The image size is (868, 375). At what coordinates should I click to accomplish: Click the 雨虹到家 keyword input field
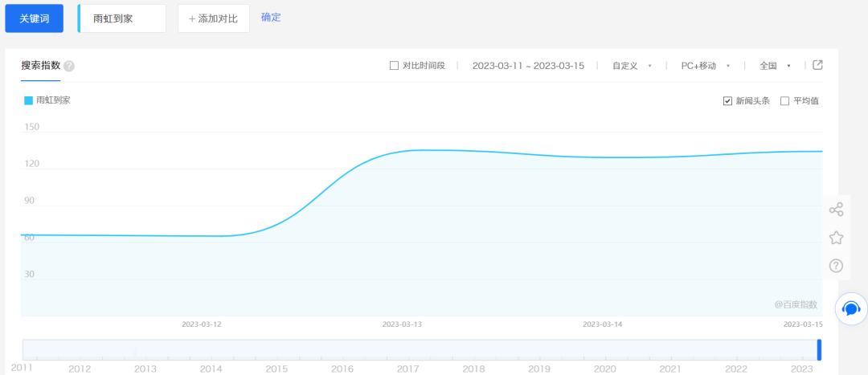tap(122, 18)
